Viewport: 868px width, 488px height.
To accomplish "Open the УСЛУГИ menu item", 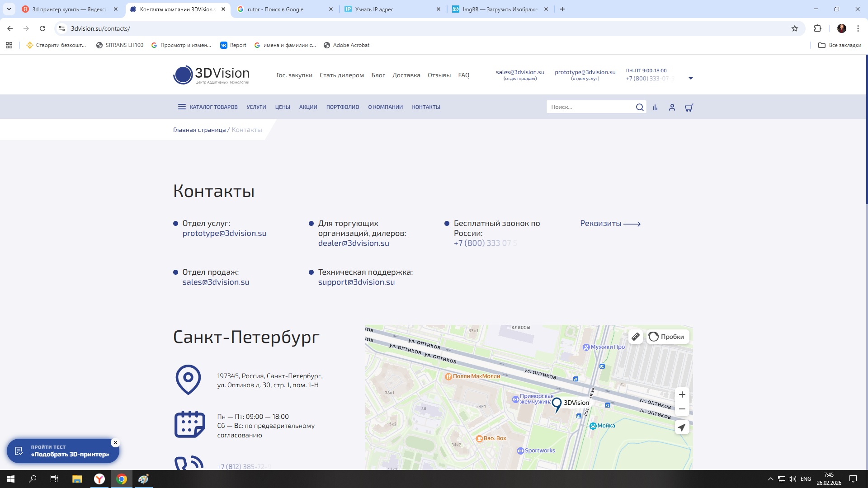I will tap(256, 107).
